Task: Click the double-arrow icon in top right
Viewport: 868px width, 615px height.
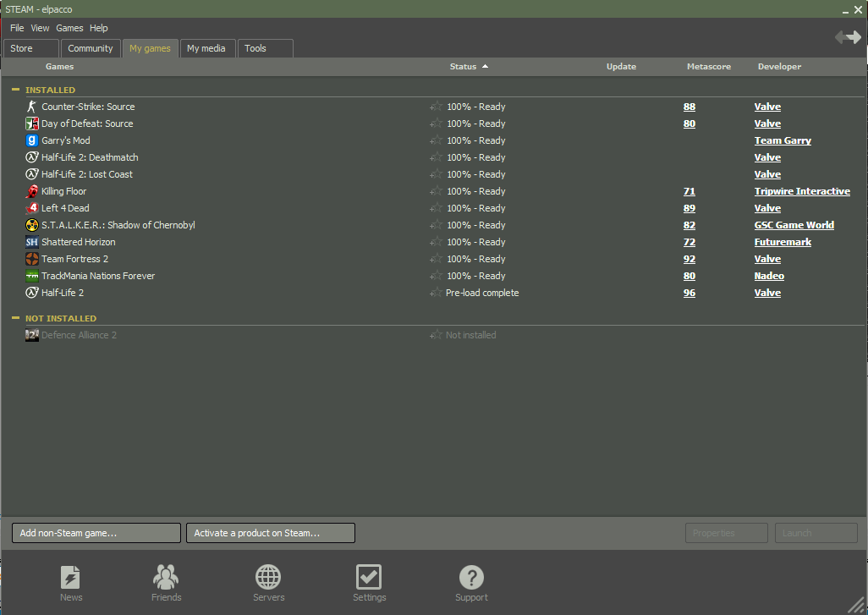Action: tap(848, 37)
